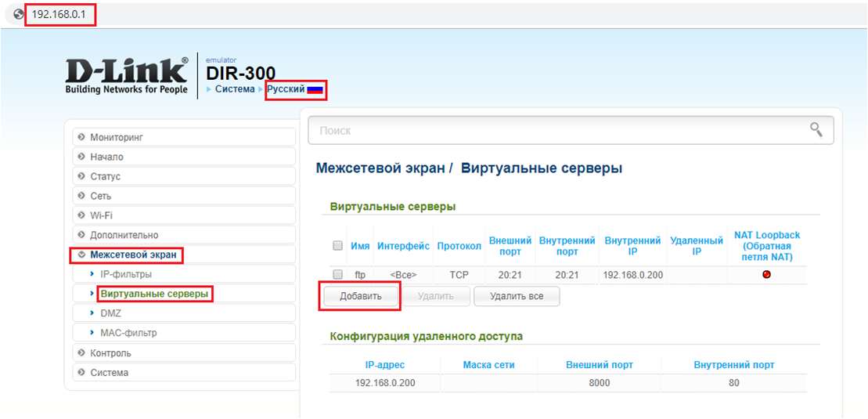Click the arrow icon beside Мониторинг
The width and height of the screenshot is (868, 419).
click(81, 137)
